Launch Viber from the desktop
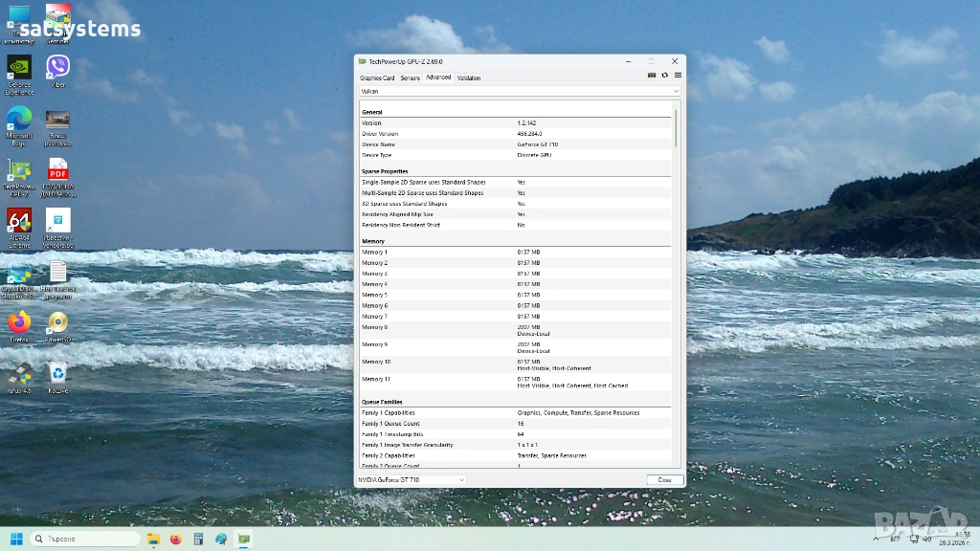Image resolution: width=980 pixels, height=551 pixels. point(57,68)
